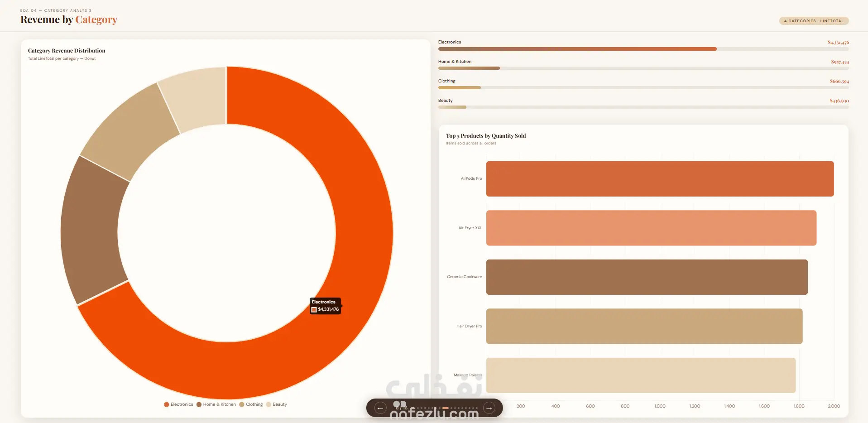868x423 pixels.
Task: Click the $957,434 Home & Kitchen value
Action: tap(840, 62)
